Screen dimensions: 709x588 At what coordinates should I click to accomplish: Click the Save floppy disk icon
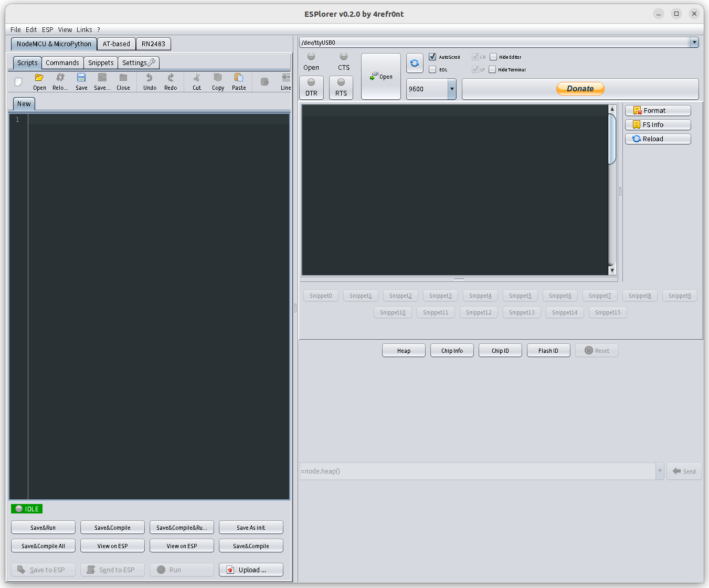click(x=81, y=78)
